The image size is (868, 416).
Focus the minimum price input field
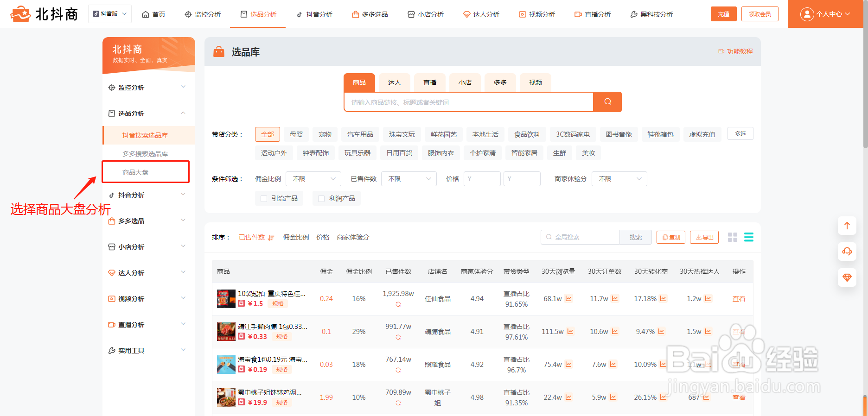click(x=482, y=179)
